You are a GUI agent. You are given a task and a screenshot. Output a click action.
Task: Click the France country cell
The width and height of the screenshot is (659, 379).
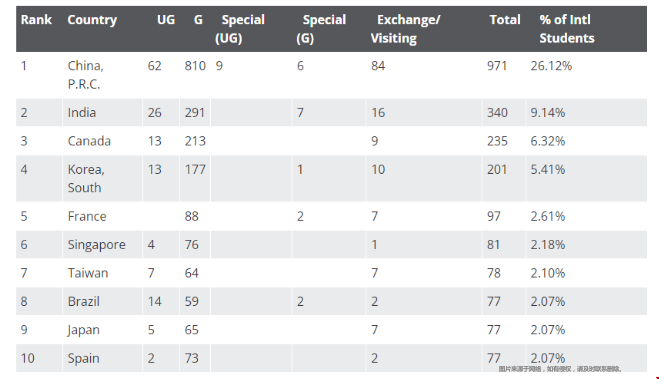coord(87,216)
